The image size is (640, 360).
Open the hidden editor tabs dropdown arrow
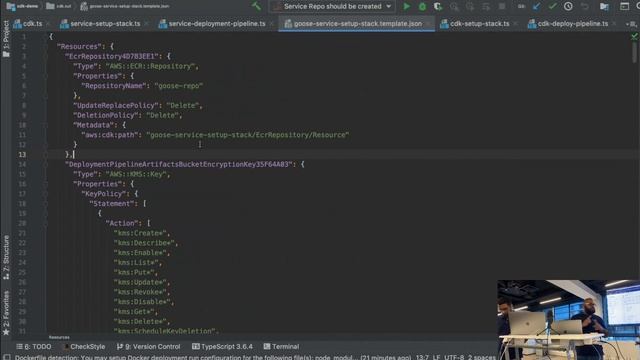point(632,24)
